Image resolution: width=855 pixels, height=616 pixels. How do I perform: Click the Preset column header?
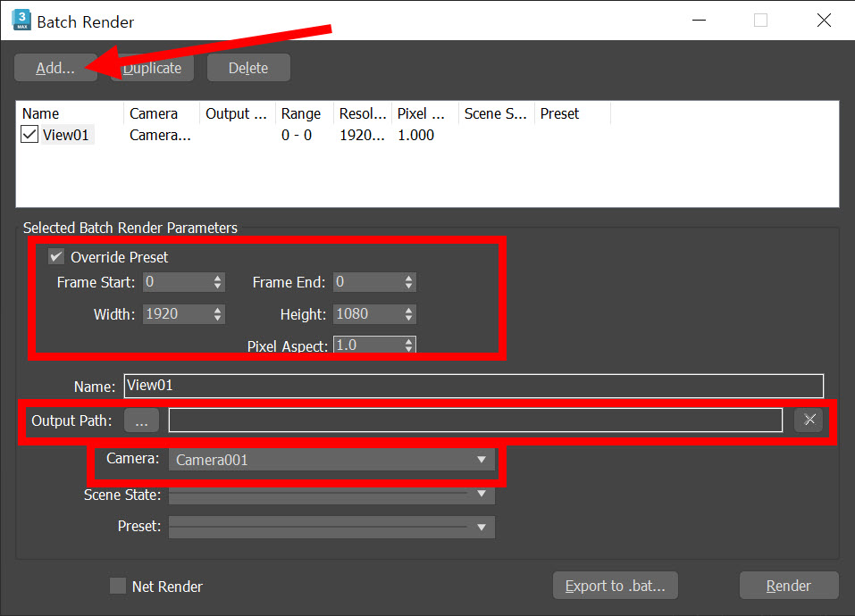(573, 113)
